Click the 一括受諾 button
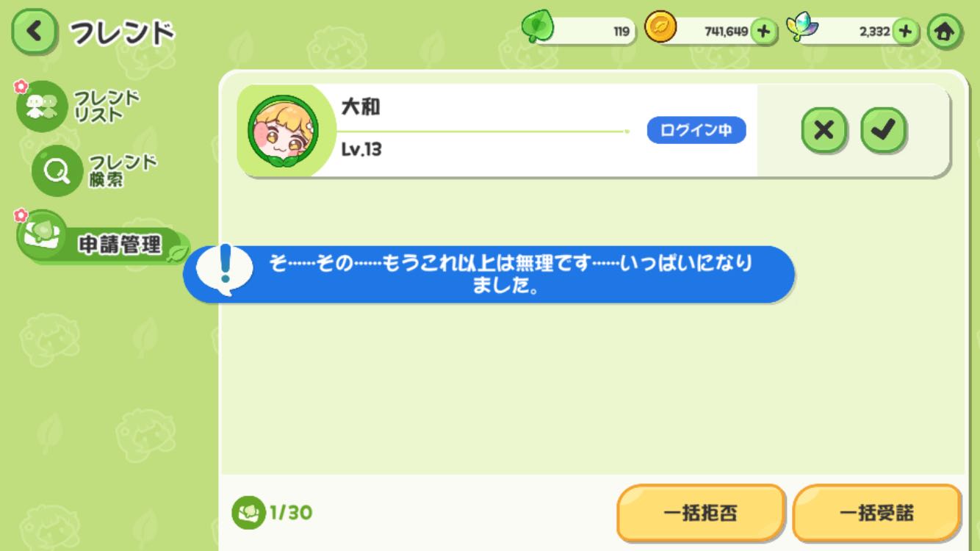Image resolution: width=980 pixels, height=551 pixels. click(876, 513)
